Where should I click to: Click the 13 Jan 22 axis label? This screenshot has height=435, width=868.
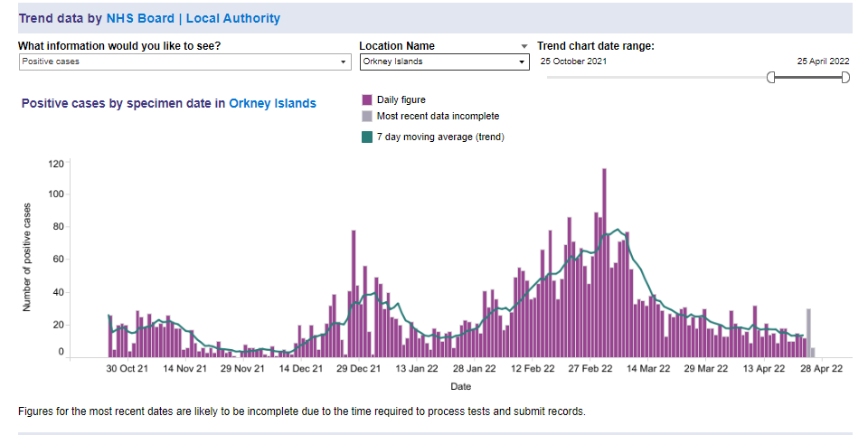(x=415, y=369)
